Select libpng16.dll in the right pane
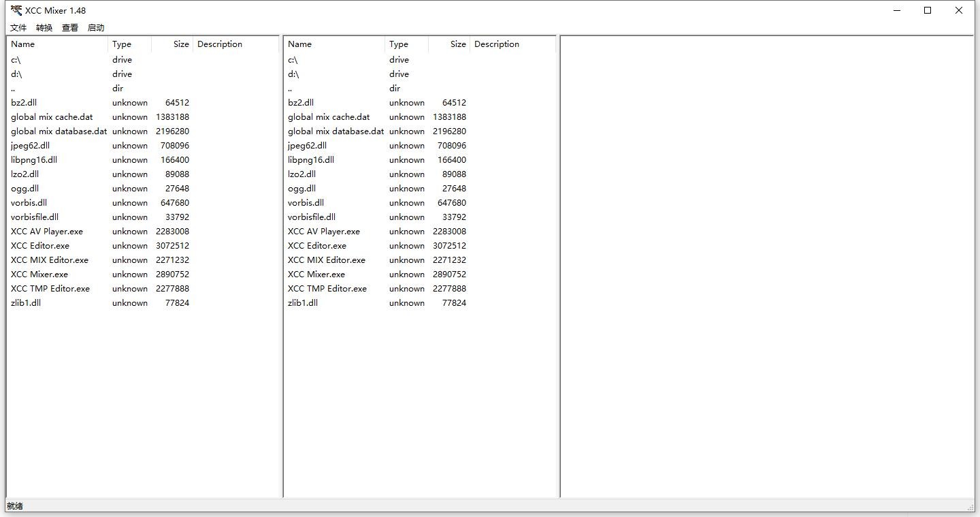The width and height of the screenshot is (980, 517). (311, 160)
